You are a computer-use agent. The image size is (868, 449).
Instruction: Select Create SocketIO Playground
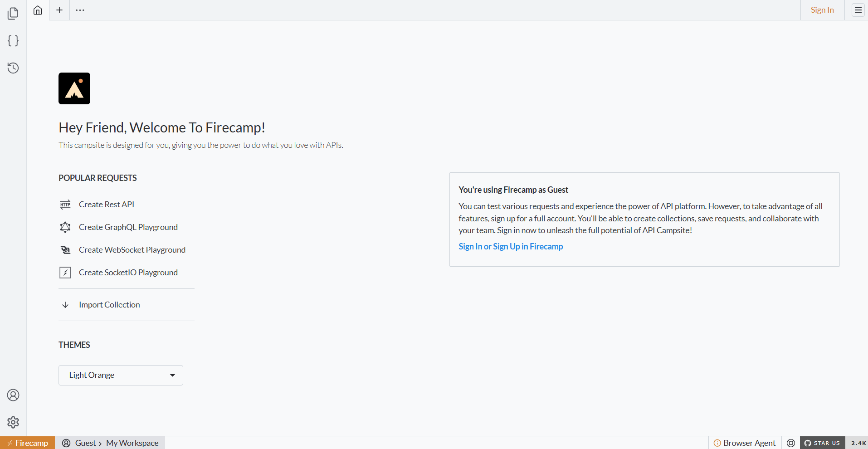pos(128,273)
